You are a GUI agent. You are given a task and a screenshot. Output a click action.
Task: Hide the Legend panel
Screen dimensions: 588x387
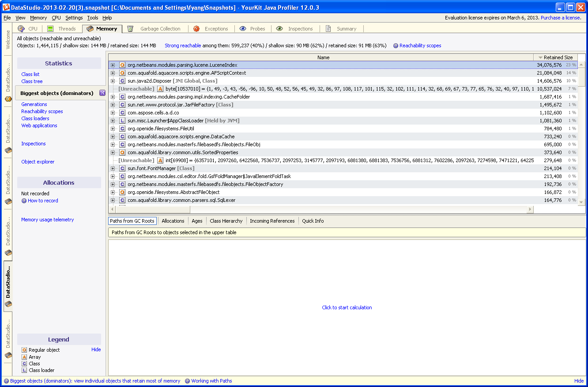pos(96,349)
